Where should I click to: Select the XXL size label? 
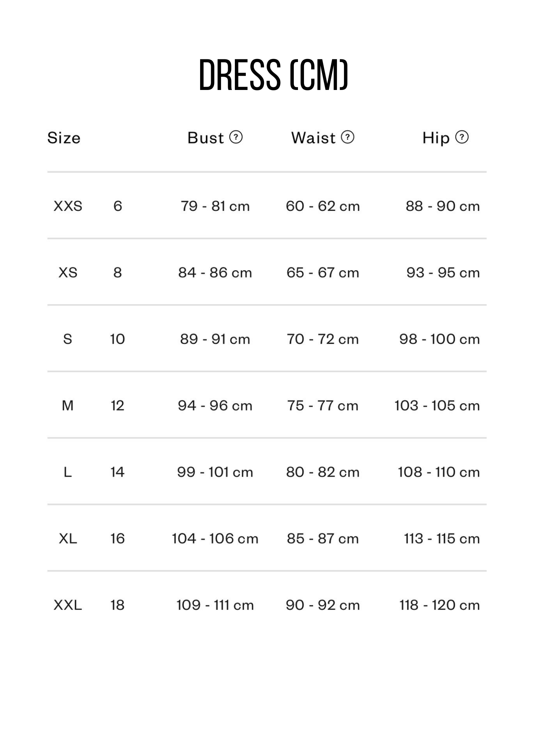point(68,605)
